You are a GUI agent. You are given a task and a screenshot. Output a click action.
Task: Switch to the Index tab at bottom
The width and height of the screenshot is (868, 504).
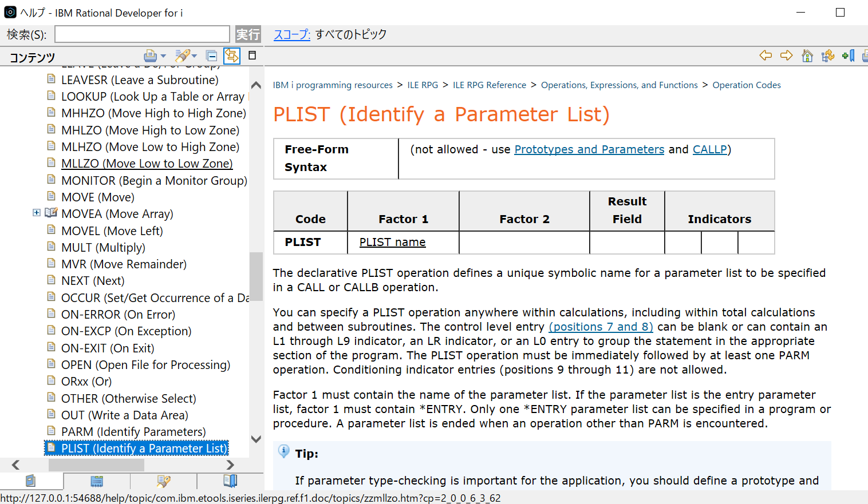click(x=97, y=481)
